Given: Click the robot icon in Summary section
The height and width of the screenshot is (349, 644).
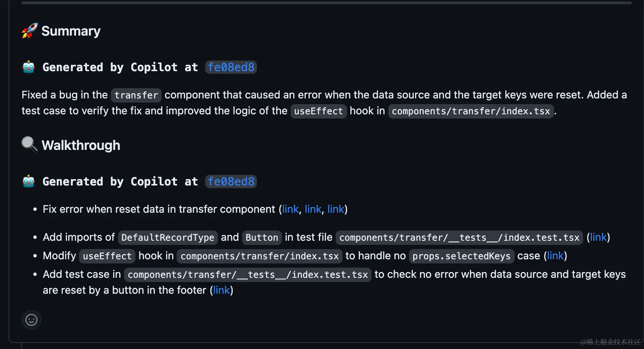Looking at the screenshot, I should point(29,67).
